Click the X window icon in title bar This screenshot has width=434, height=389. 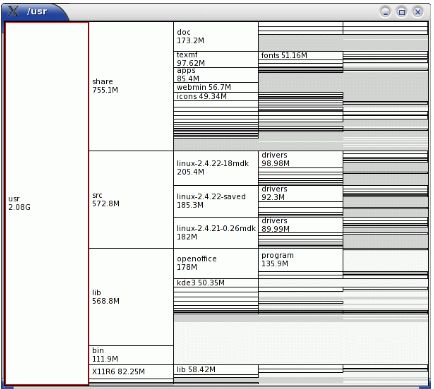click(13, 11)
